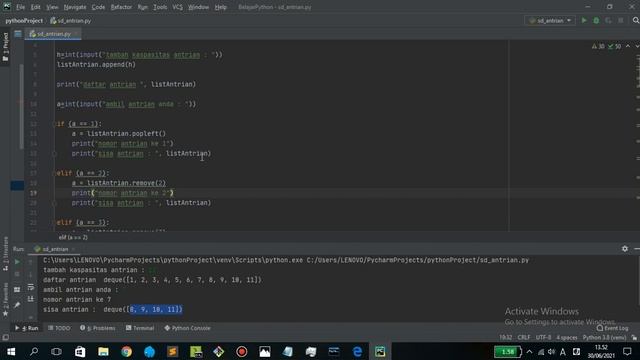Open Microsoft Store from the taskbar
The height and width of the screenshot is (360, 640).
[80, 351]
